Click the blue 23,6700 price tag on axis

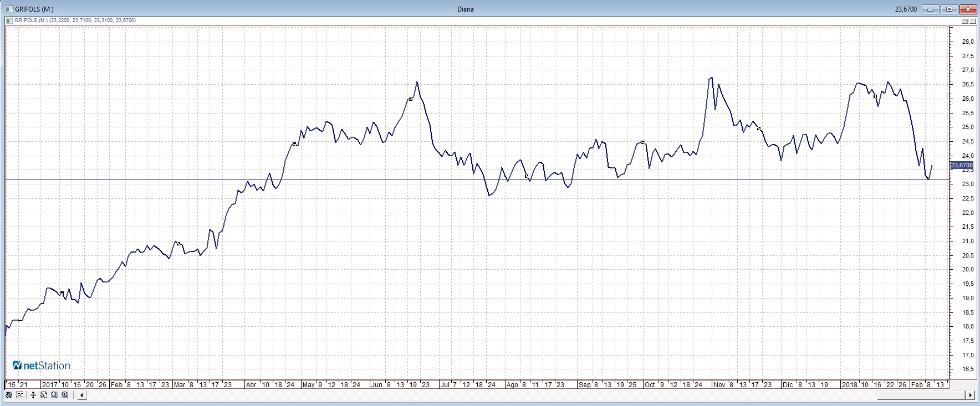pos(962,165)
